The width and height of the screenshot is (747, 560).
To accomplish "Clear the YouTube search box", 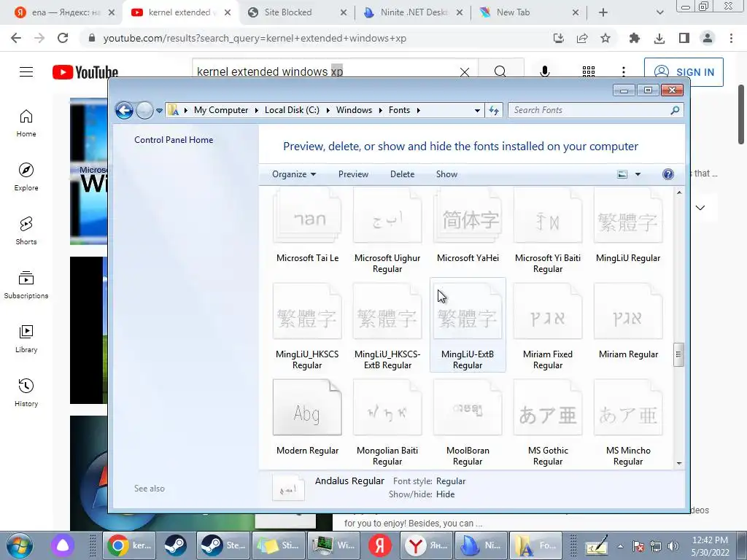I will pyautogui.click(x=465, y=72).
